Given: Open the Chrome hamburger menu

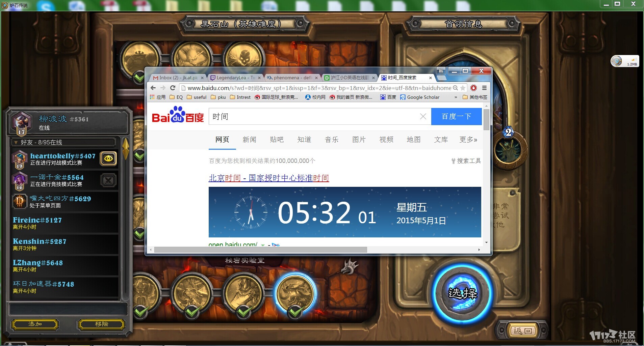Looking at the screenshot, I should [x=484, y=88].
